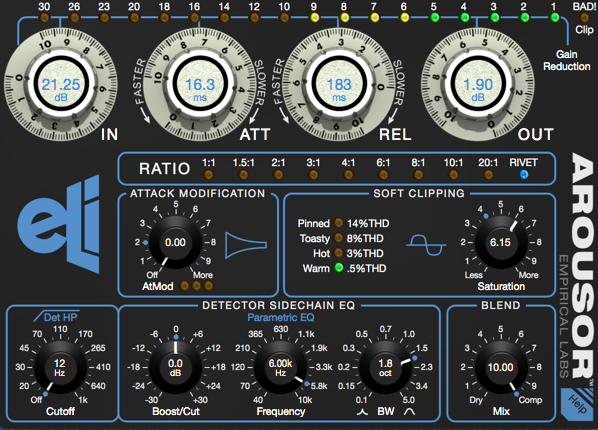Viewport: 598px width, 430px height.
Task: Click the 9 dB yellow gain reduction LED
Action: point(314,18)
